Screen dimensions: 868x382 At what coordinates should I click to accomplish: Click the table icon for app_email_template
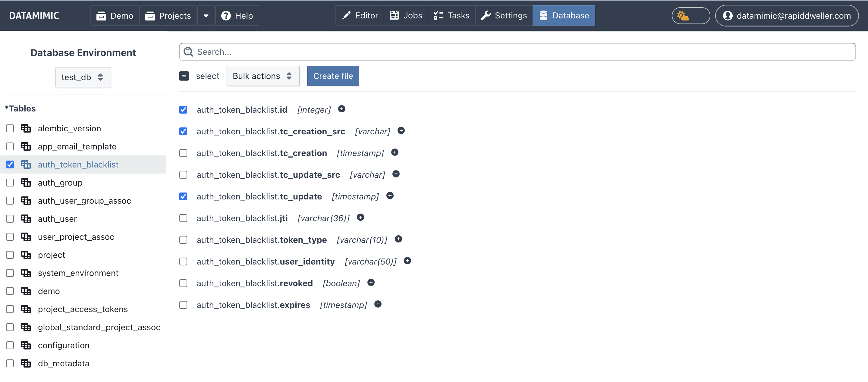coord(26,146)
